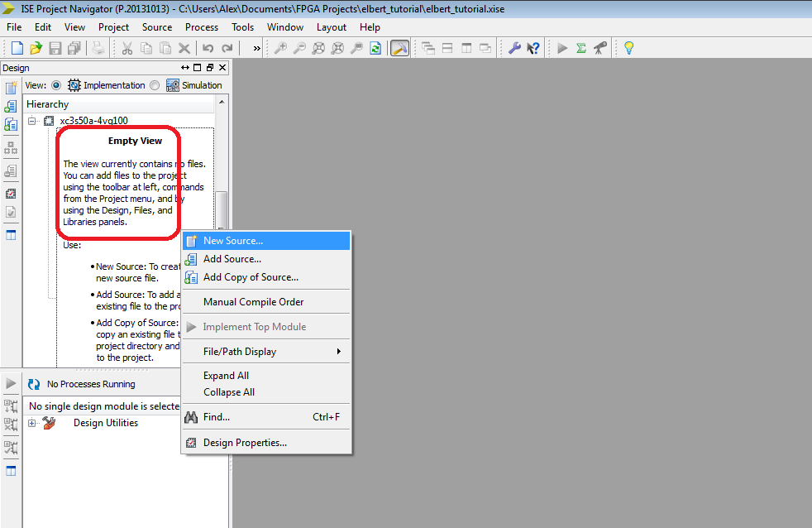
Task: Choose Collapse All in context menu
Action: tap(266, 392)
